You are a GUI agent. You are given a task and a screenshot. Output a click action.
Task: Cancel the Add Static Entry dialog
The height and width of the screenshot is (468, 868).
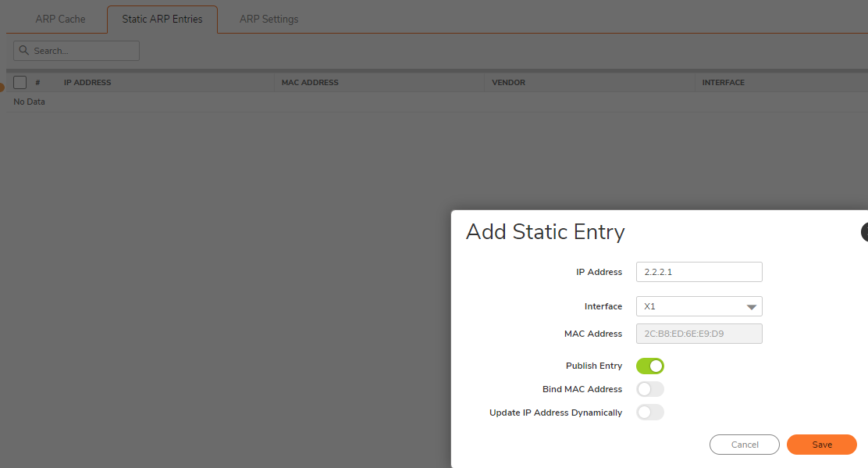[745, 445]
